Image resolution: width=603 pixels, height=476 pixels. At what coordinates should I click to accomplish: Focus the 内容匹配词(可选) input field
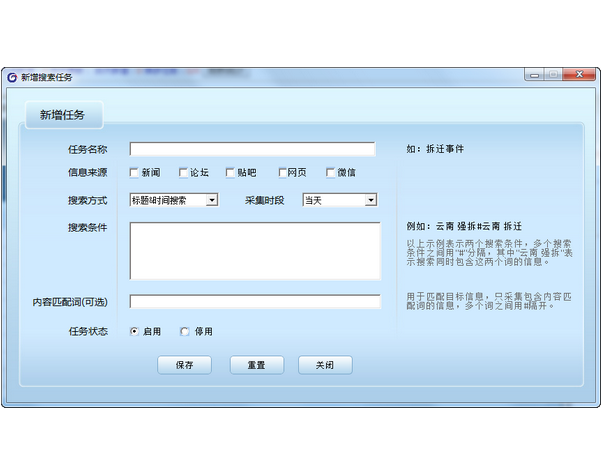coord(255,302)
